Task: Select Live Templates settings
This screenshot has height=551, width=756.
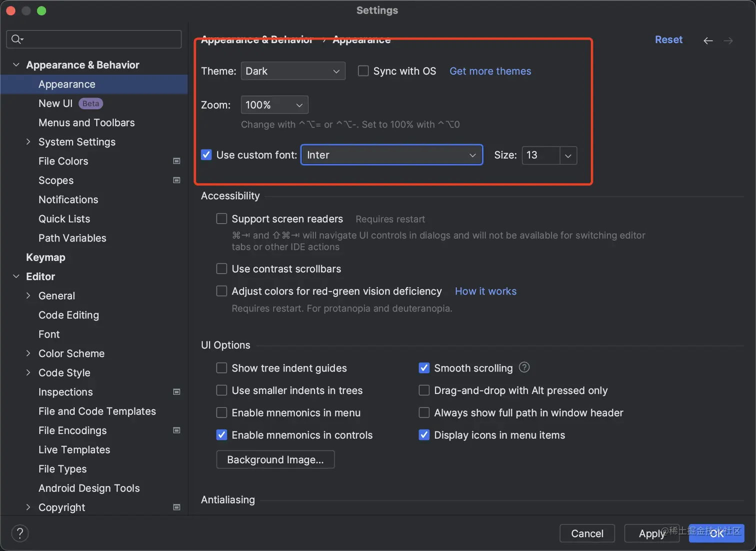Action: pos(74,449)
